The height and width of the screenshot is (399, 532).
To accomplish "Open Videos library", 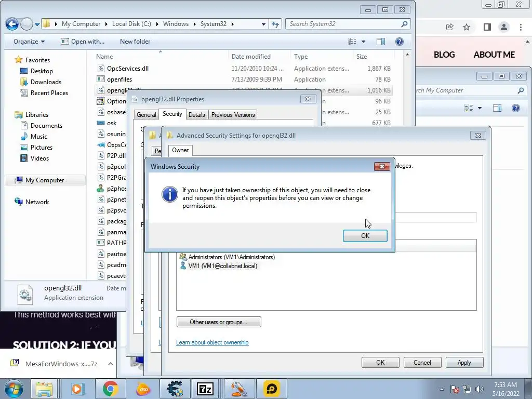I will click(x=39, y=158).
